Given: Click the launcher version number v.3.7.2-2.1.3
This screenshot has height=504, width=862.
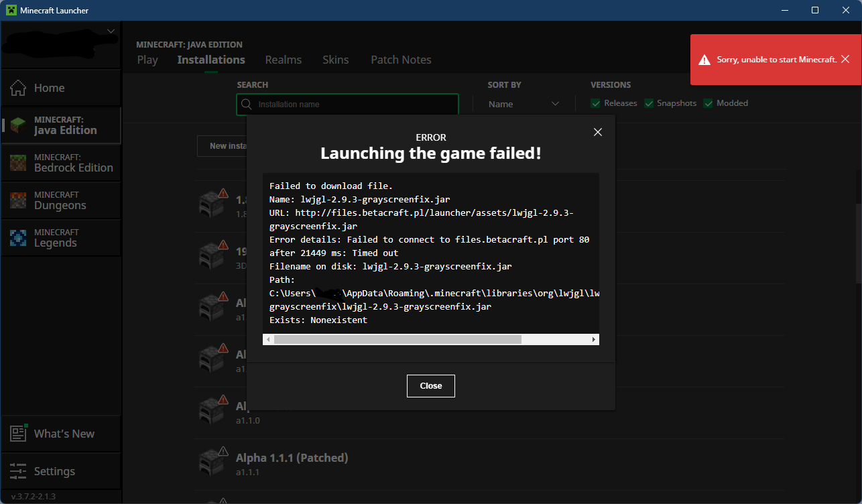Looking at the screenshot, I should 34,497.
